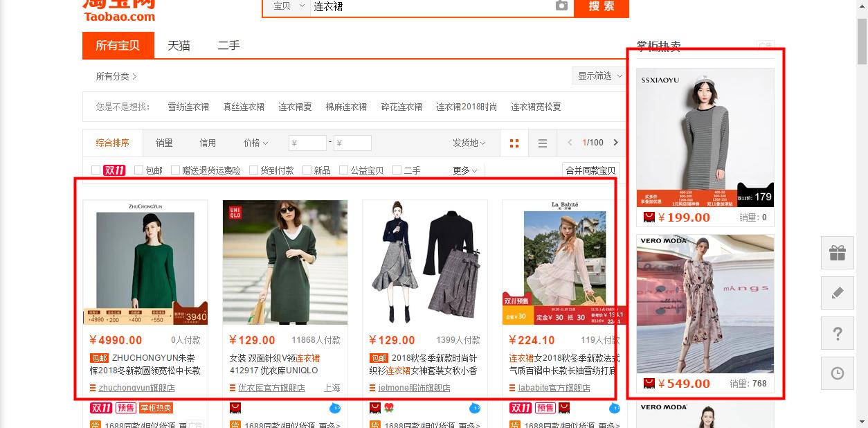Open the jetmone plaid skirt set thumbnail

click(425, 262)
